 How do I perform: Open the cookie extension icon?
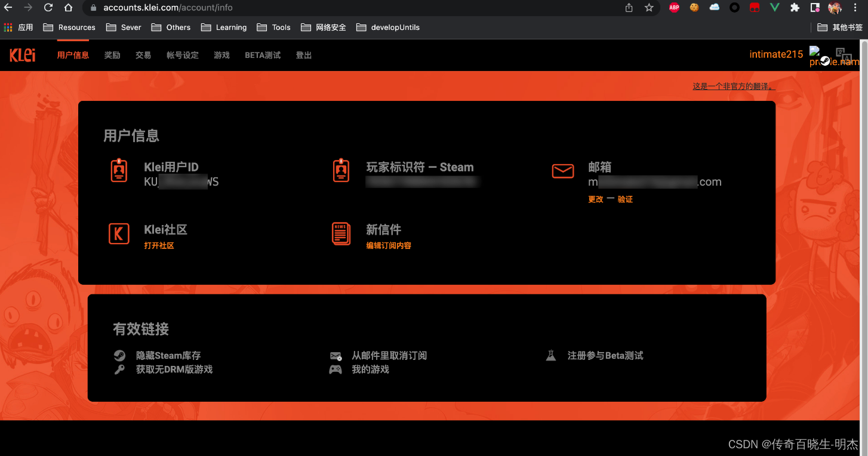click(x=694, y=8)
